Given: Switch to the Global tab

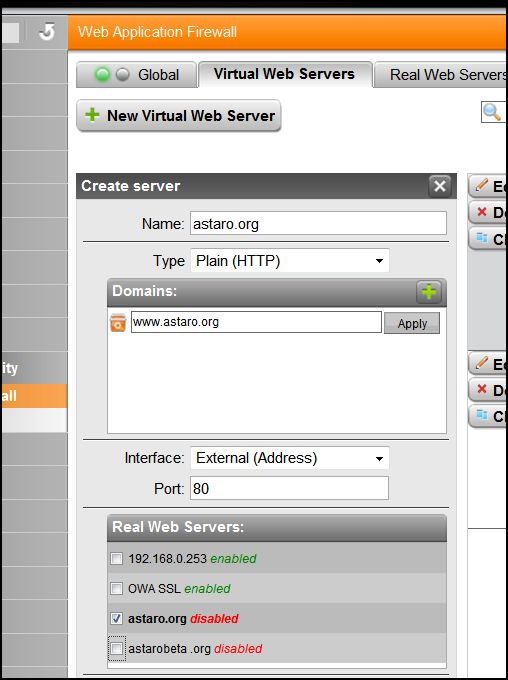Looking at the screenshot, I should [136, 75].
